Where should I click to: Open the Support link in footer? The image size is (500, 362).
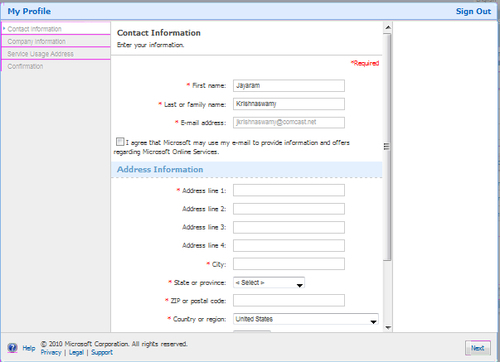102,352
